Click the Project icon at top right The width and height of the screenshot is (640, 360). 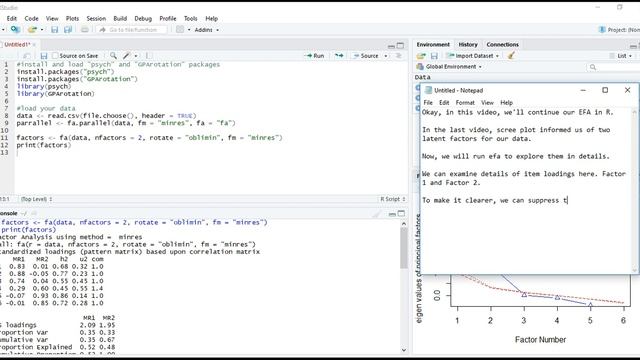(x=602, y=29)
